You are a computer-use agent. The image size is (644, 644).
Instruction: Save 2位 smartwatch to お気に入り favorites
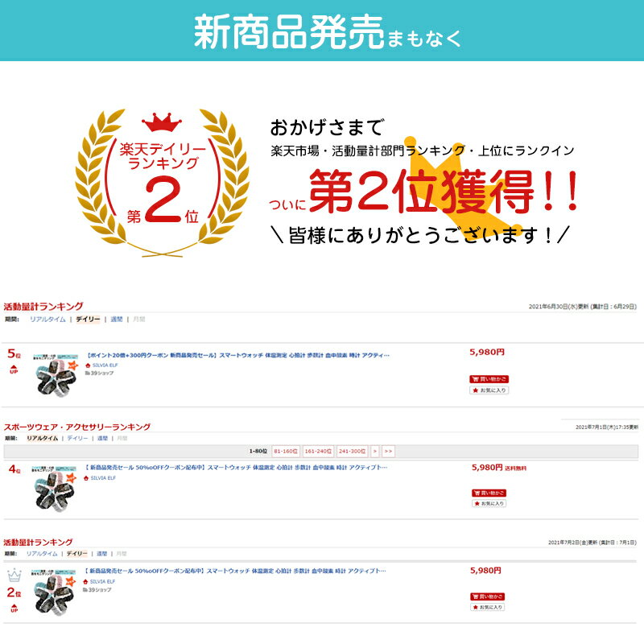[x=488, y=607]
